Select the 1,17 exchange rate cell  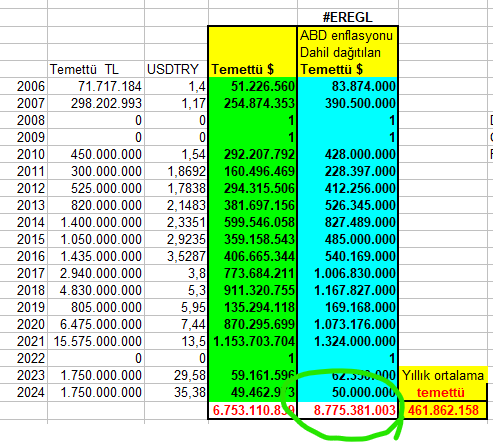click(x=176, y=103)
